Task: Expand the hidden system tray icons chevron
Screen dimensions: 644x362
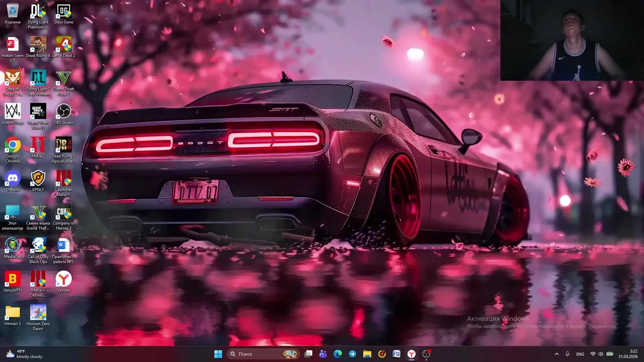Action: pyautogui.click(x=556, y=354)
